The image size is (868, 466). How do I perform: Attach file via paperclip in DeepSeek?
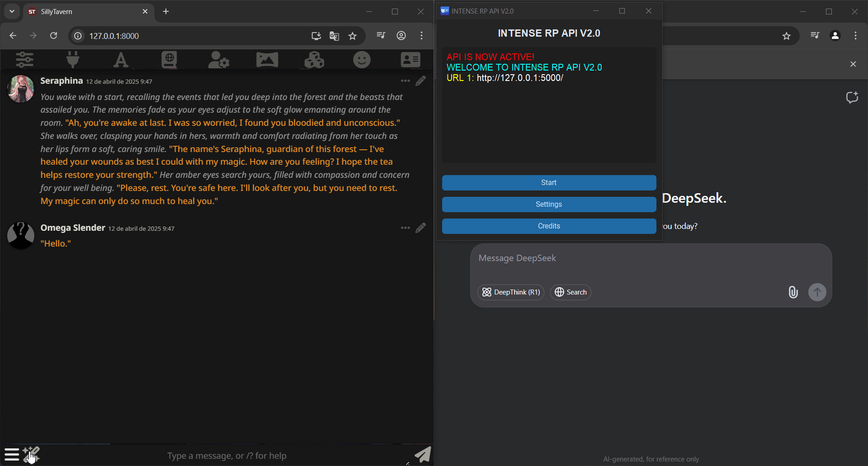point(793,292)
